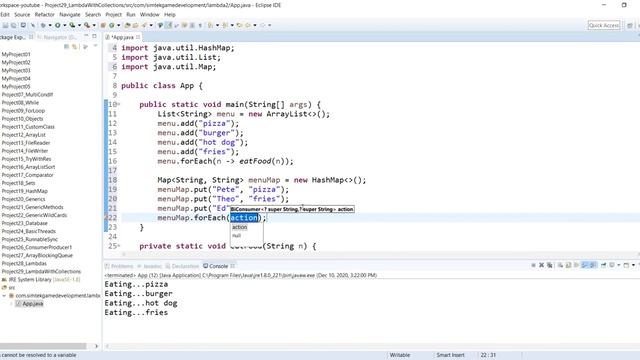This screenshot has width=640, height=360.
Task: Open the Refactor menu
Action: 44,15
